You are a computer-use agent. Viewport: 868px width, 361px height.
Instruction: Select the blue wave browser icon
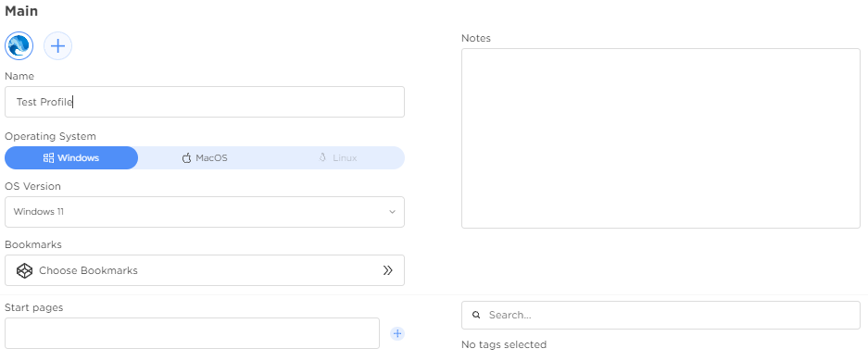[19, 45]
